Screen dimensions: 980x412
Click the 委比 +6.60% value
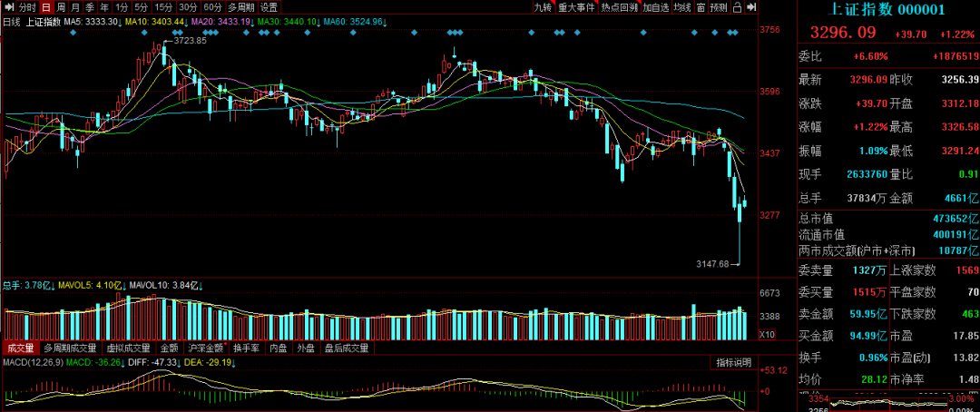click(x=870, y=56)
